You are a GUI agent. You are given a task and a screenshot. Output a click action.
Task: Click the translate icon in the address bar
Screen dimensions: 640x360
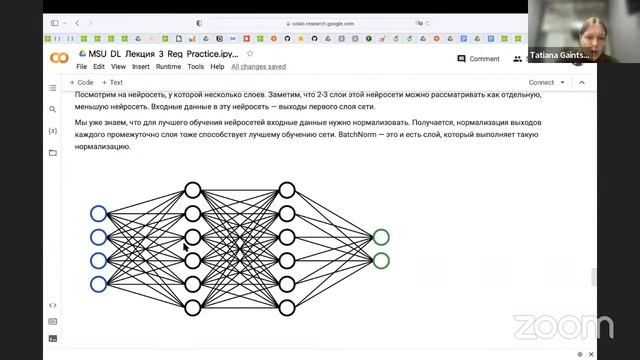(419, 23)
